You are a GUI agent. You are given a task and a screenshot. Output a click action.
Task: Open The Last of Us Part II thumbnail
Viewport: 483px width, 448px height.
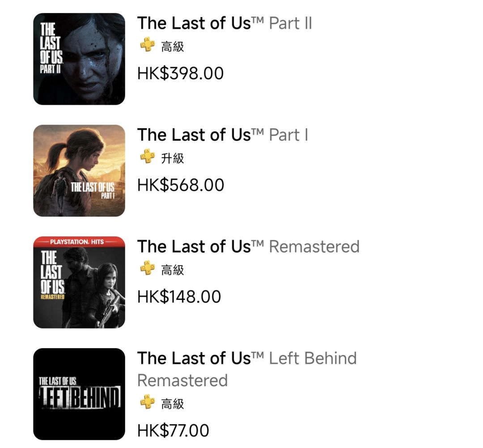tap(79, 59)
